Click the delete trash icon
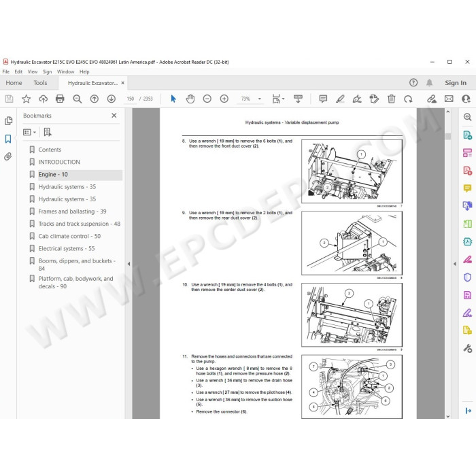Image resolution: width=476 pixels, height=476 pixels. [x=391, y=99]
